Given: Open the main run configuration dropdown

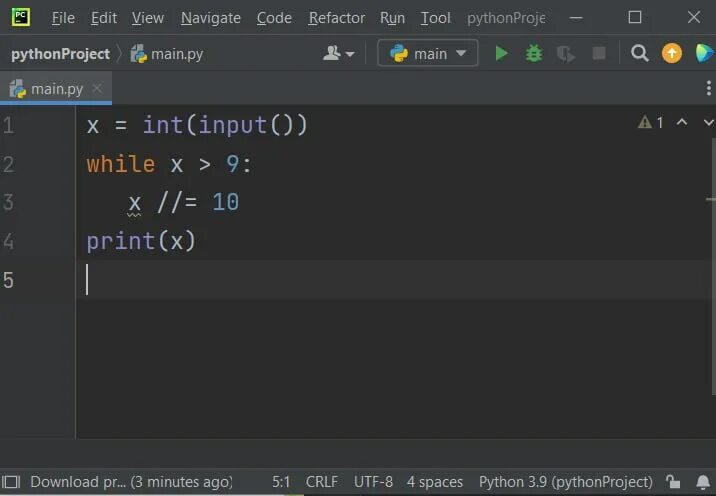Looking at the screenshot, I should [x=428, y=53].
